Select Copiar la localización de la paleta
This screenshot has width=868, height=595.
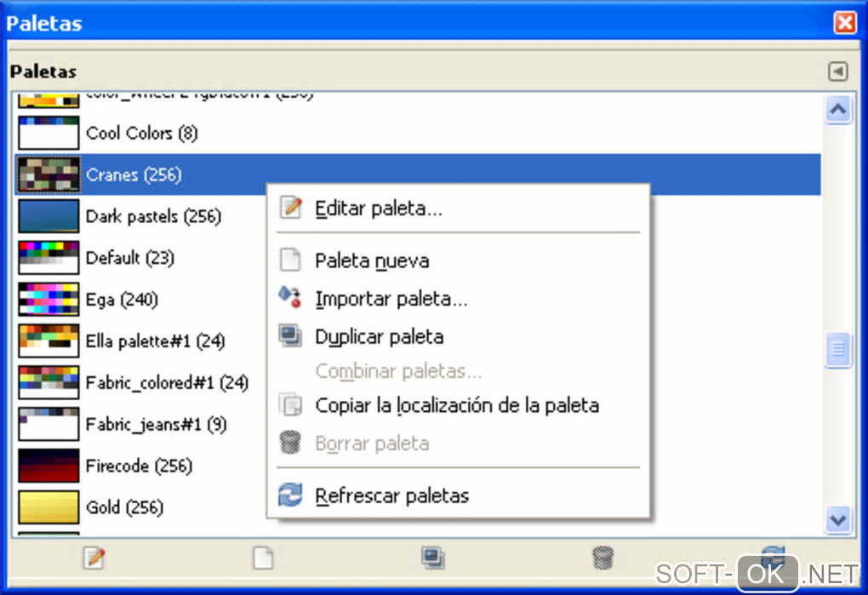(457, 405)
